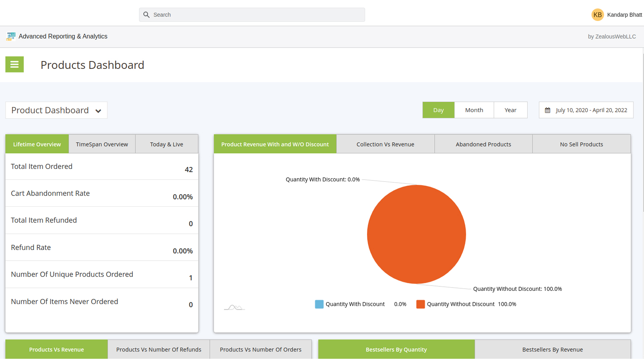This screenshot has width=644, height=362.
Task: Select the Day grouping button
Action: pyautogui.click(x=438, y=110)
